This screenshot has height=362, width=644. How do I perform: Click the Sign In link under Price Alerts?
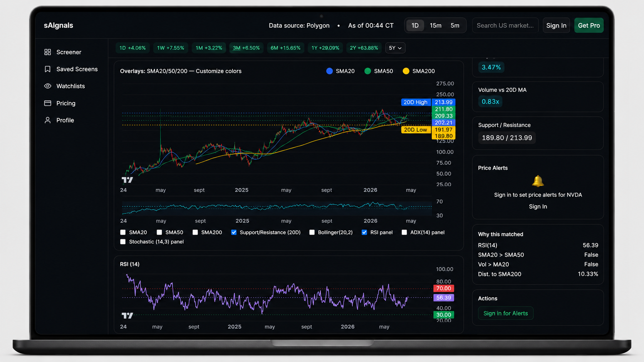click(x=538, y=207)
